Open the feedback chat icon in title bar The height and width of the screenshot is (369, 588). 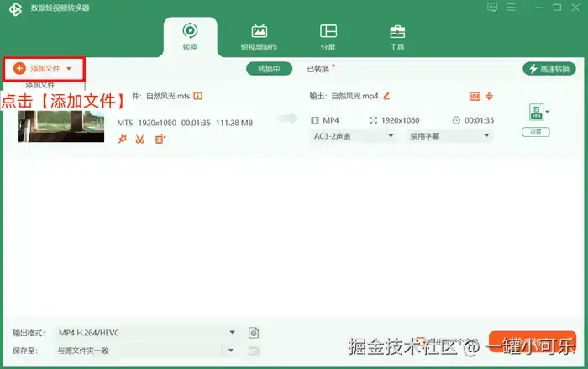point(492,7)
